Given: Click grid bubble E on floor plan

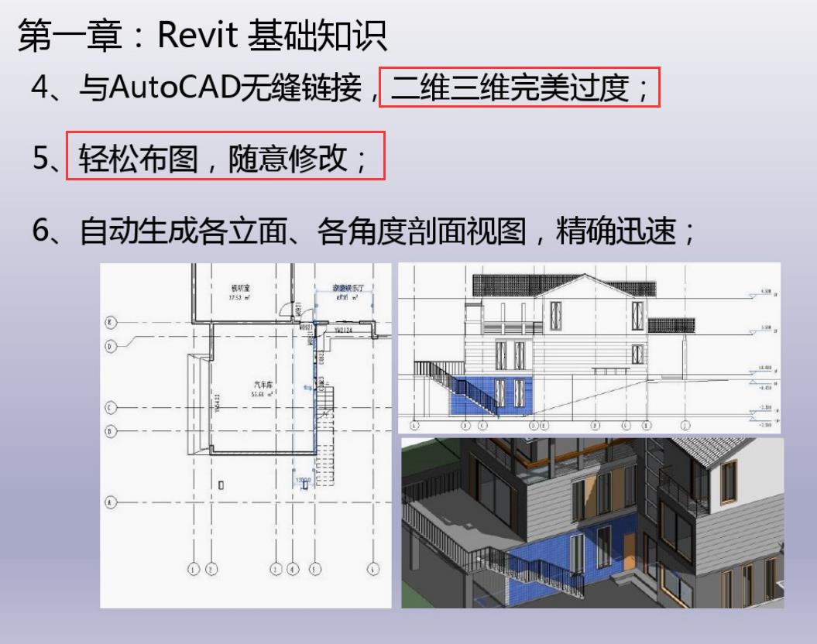Looking at the screenshot, I should [110, 322].
